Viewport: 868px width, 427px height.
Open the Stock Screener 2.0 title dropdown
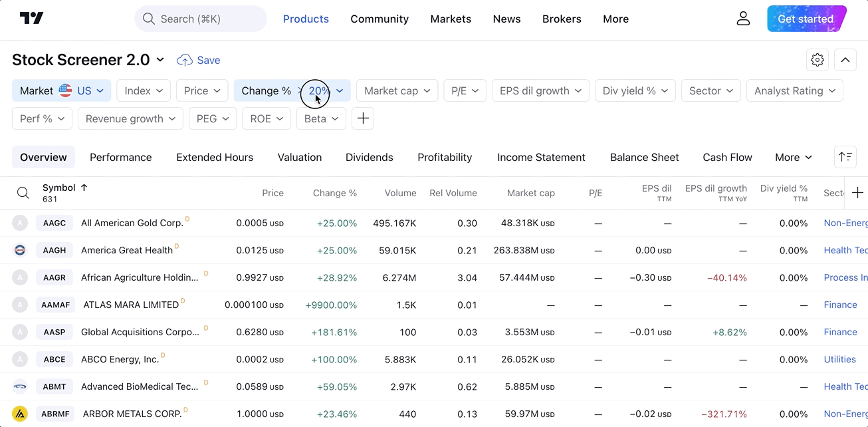tap(88, 60)
